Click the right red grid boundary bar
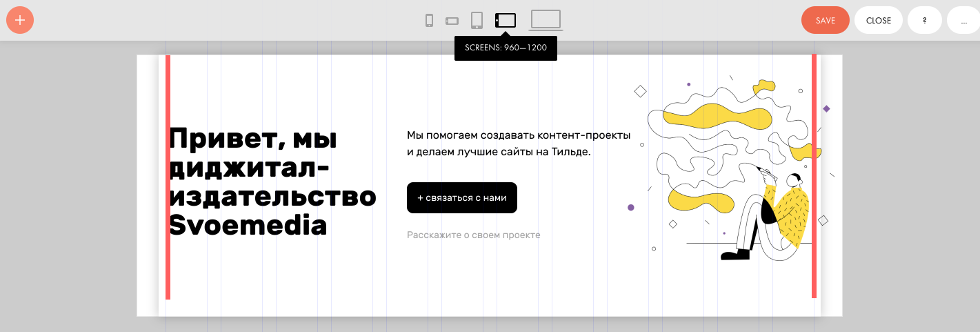This screenshot has width=980, height=332. [x=814, y=176]
